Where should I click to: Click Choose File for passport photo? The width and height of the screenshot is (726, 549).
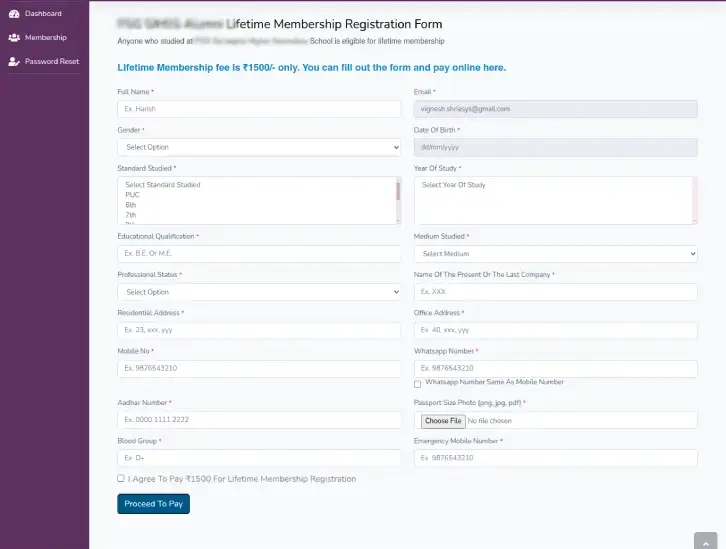pos(443,421)
